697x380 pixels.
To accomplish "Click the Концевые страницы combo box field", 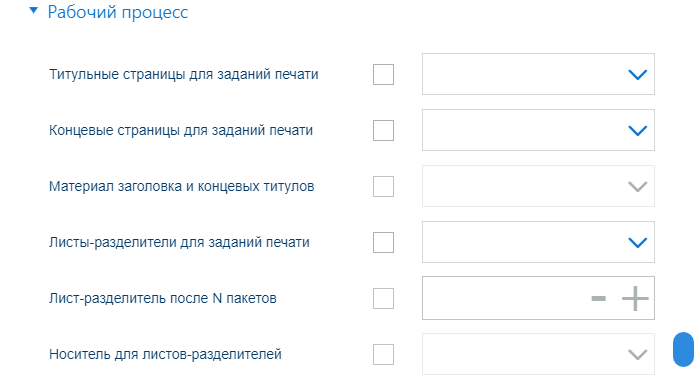I will coord(538,130).
